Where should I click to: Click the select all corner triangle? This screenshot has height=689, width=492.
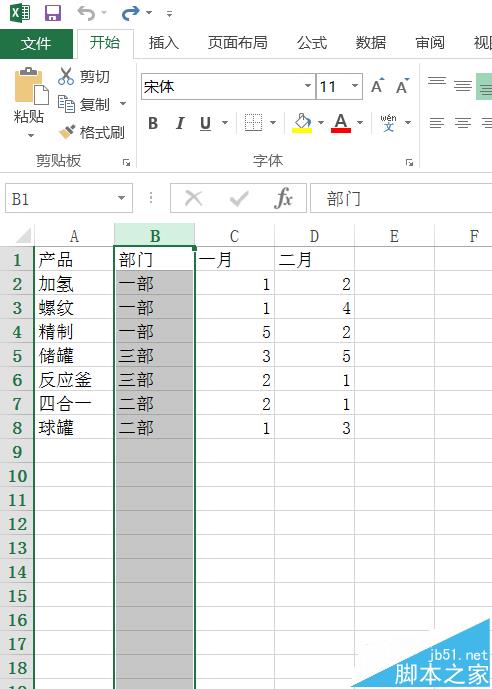point(23,236)
